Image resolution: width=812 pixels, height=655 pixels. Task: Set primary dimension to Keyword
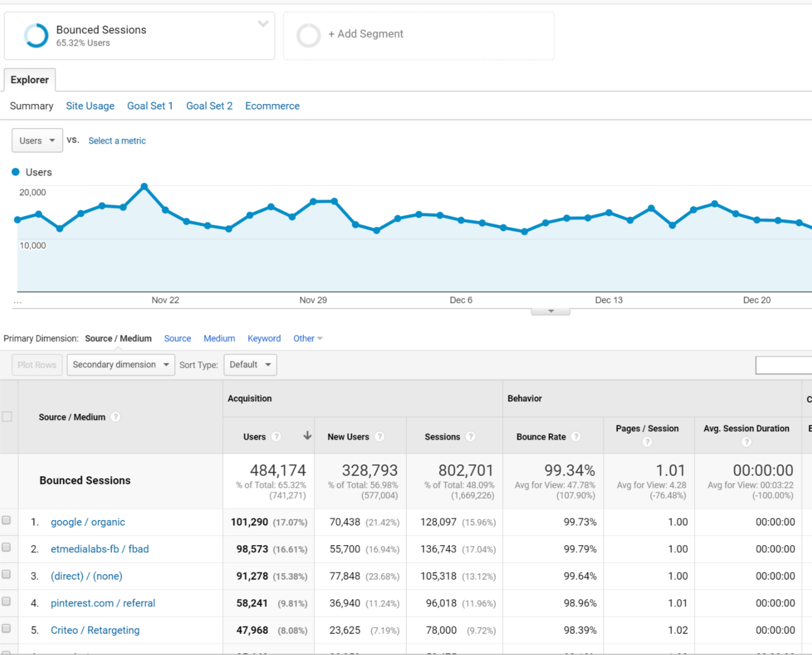click(264, 338)
